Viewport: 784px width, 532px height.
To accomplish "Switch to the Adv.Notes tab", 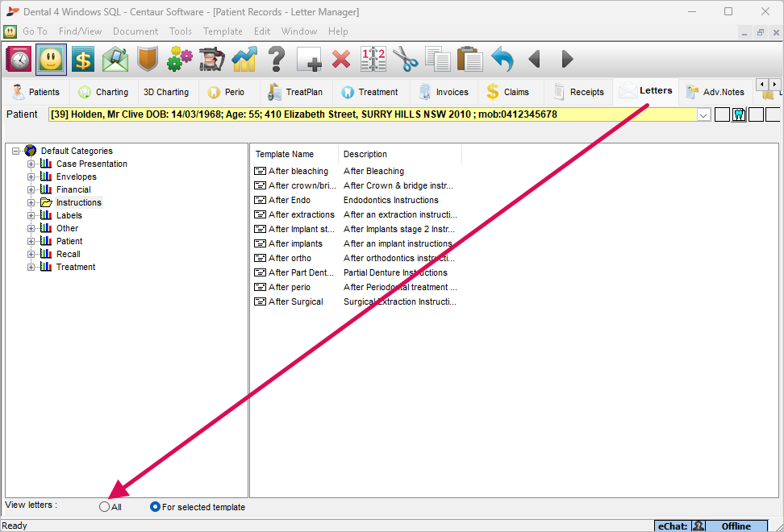I will point(715,92).
